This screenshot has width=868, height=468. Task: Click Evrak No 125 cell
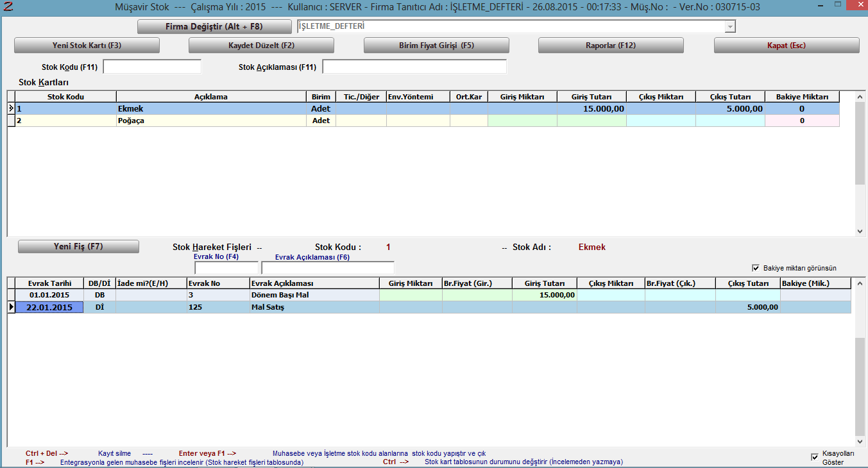[x=218, y=307]
